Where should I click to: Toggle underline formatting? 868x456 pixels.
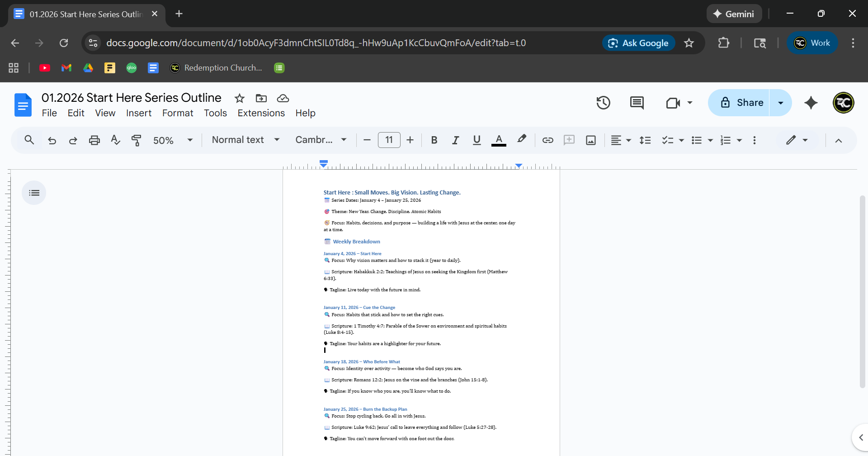point(476,140)
